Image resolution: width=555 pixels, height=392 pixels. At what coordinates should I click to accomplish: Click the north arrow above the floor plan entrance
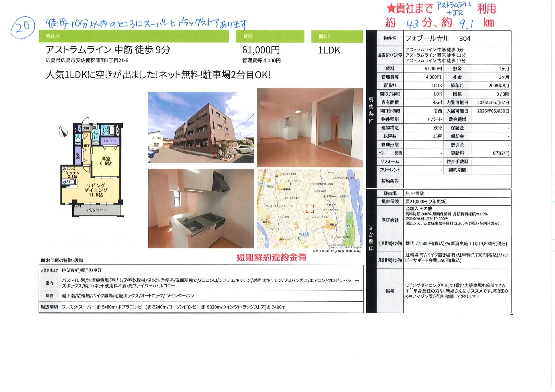(64, 132)
